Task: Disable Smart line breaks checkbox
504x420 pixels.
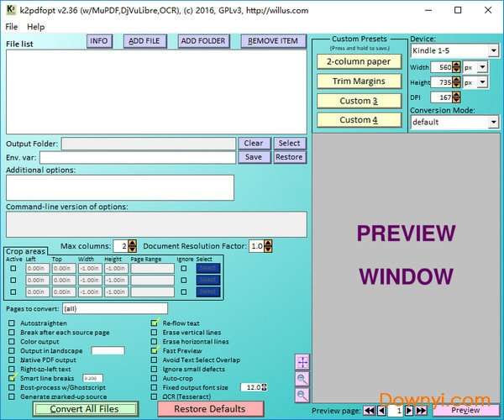Action: [x=12, y=378]
